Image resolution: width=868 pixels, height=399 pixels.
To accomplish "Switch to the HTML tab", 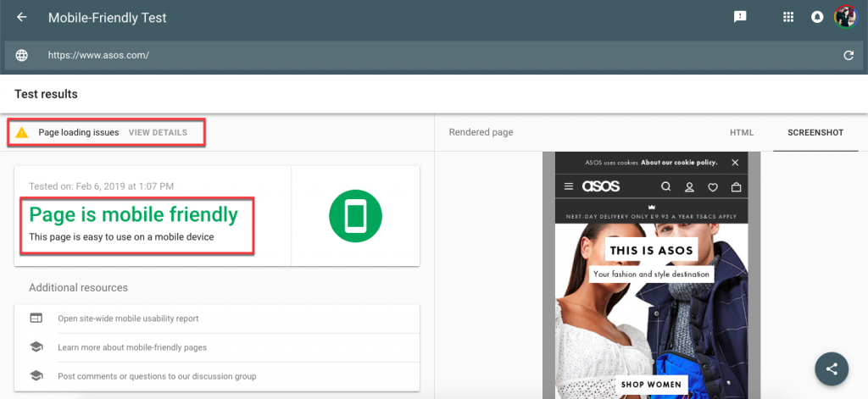I will tap(741, 133).
